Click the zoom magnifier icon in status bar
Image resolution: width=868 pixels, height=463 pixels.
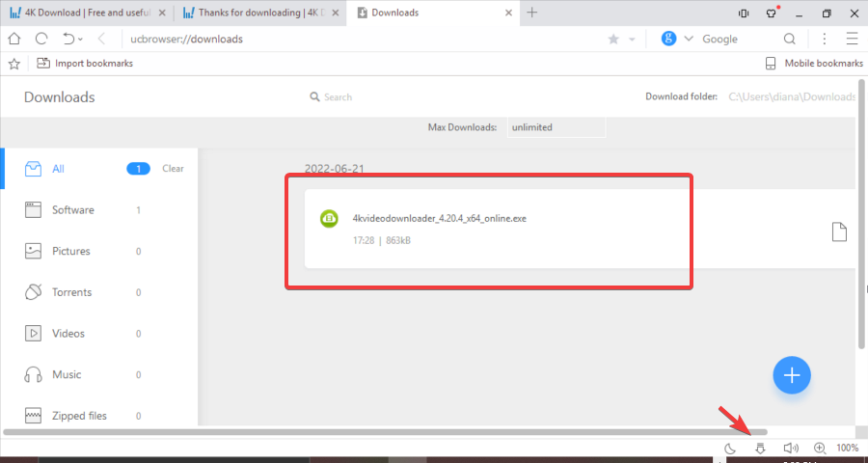point(820,448)
